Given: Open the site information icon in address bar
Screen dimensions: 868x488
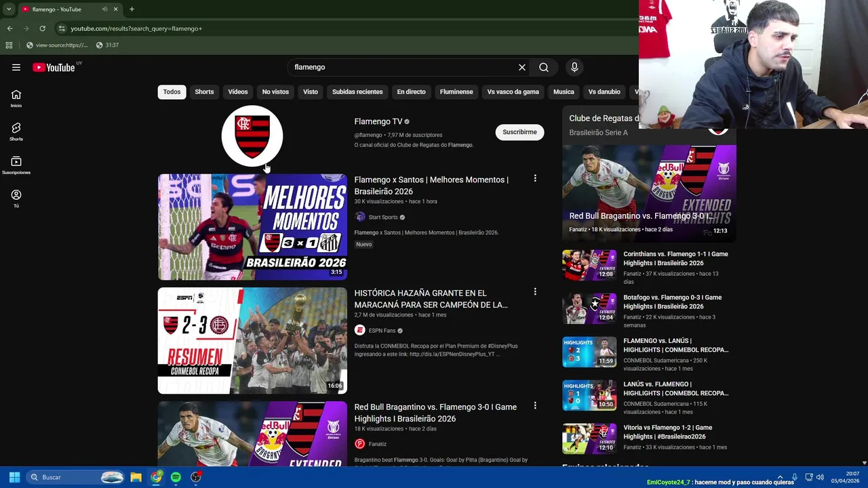Looking at the screenshot, I should pos(62,28).
